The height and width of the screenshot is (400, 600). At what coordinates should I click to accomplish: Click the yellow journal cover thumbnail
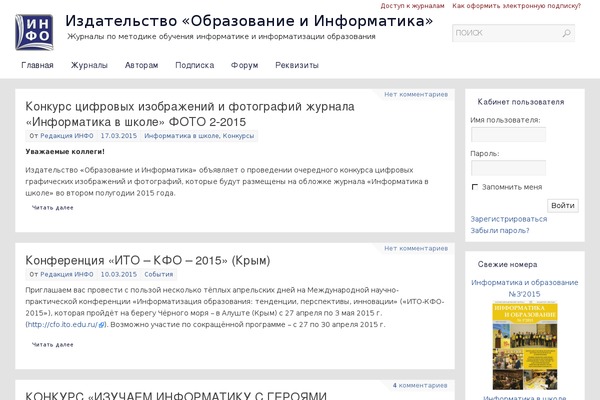click(525, 346)
